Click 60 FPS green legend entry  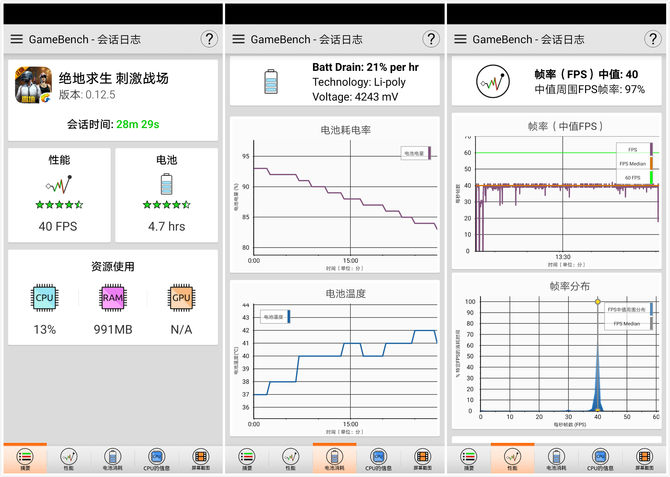pos(635,177)
